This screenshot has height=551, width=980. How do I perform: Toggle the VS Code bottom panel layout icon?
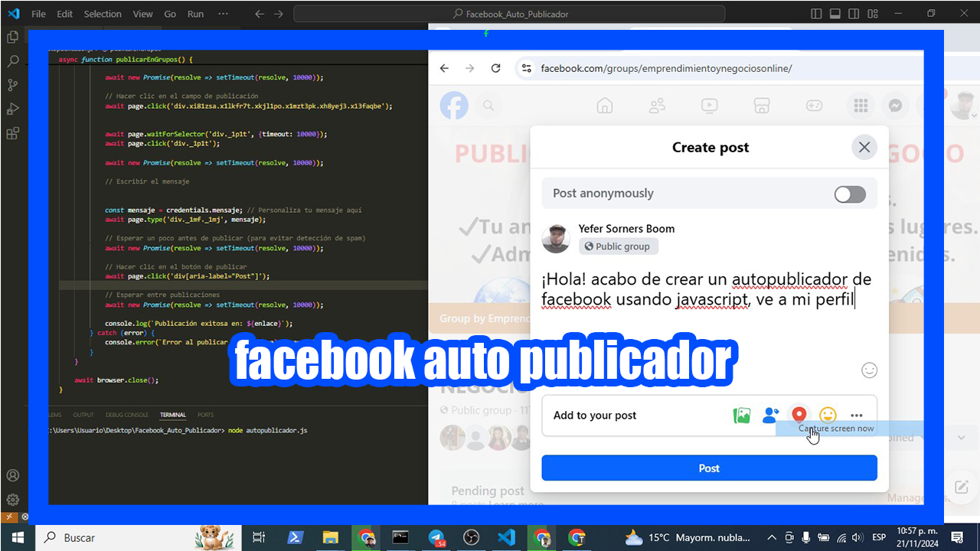[x=835, y=14]
